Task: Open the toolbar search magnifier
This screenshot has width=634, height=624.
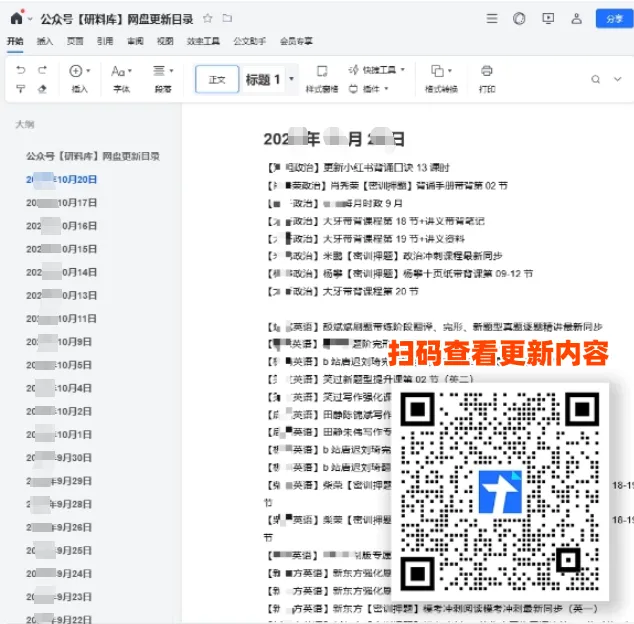Action: point(595,79)
